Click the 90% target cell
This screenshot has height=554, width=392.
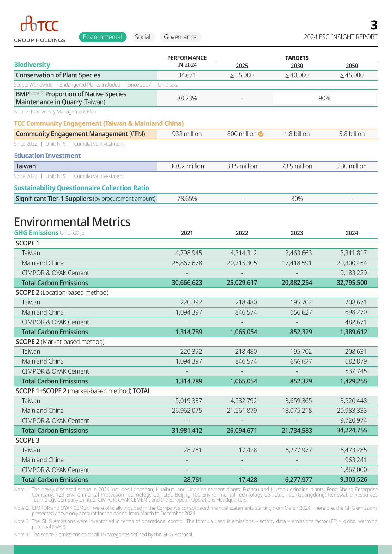(324, 98)
